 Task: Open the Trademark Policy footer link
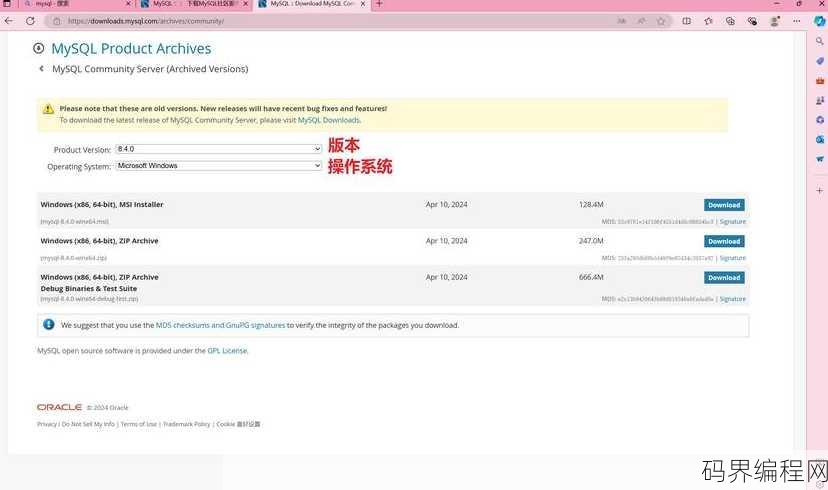click(x=186, y=424)
